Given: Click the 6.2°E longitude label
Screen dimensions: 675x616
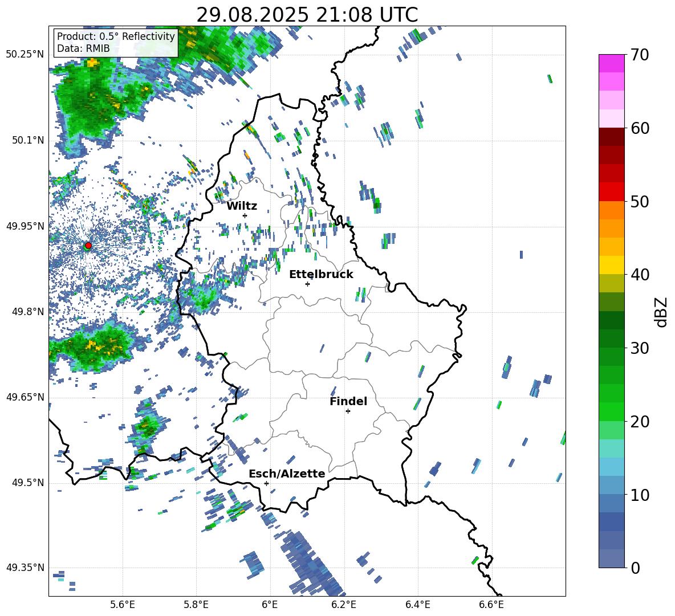Looking at the screenshot, I should point(344,605).
